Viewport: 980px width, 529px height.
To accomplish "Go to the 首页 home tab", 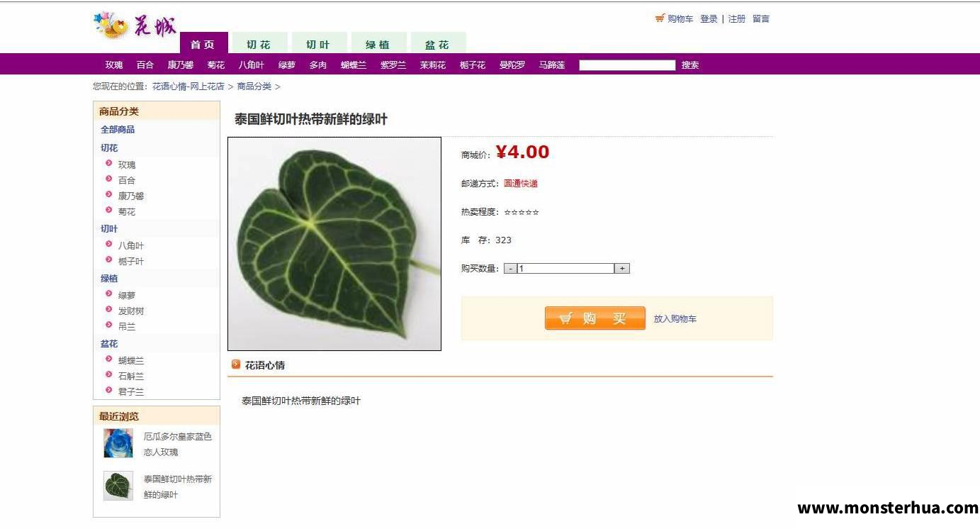I will pos(203,43).
